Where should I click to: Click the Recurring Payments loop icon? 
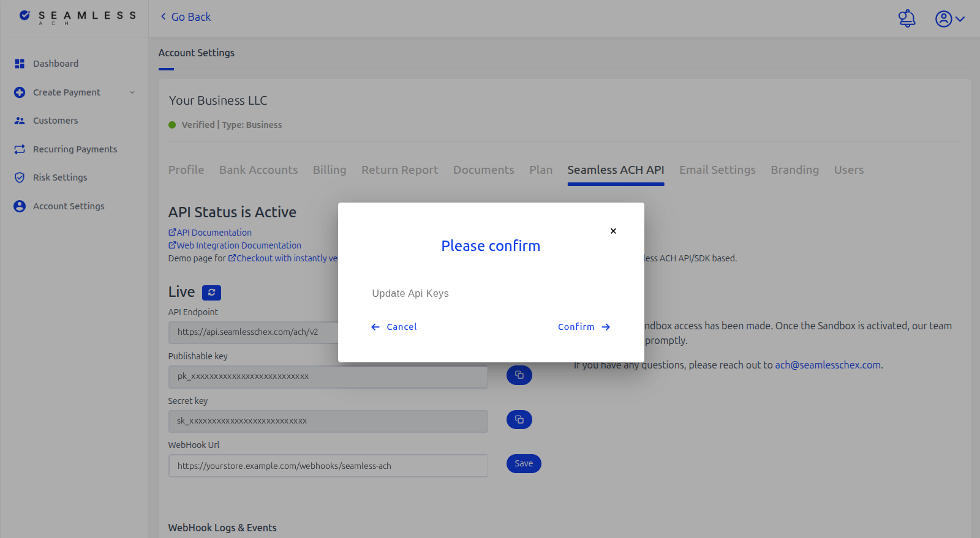tap(20, 149)
